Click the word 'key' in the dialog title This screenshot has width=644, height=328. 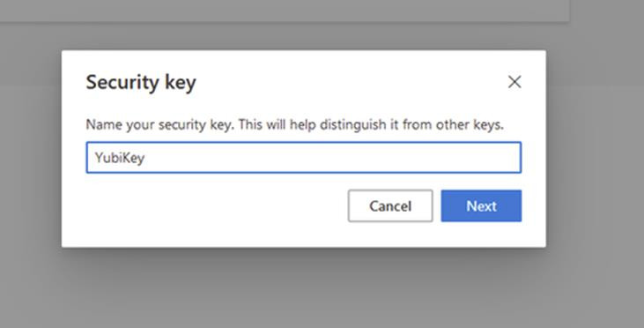[x=181, y=84]
